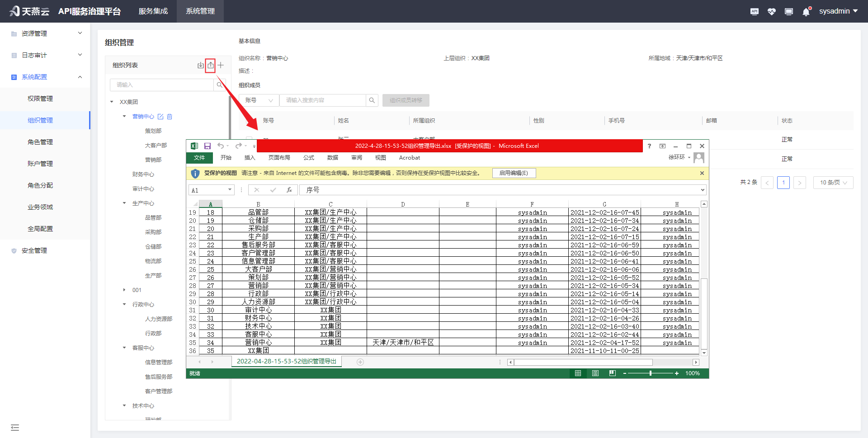868x438 pixels.
Task: Click the API icon in top bar
Action: (x=755, y=12)
